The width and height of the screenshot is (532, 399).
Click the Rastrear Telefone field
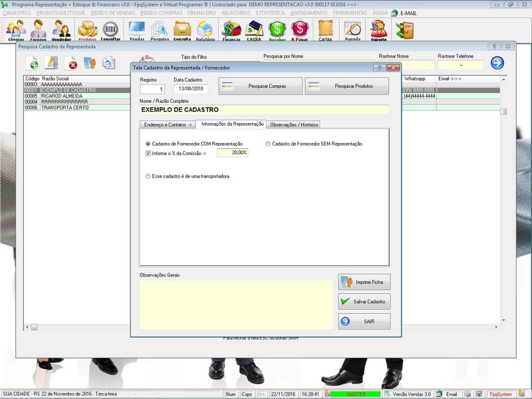coord(461,65)
